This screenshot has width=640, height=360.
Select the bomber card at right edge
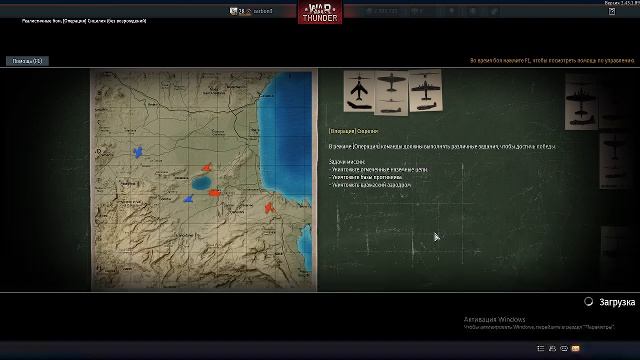(581, 102)
